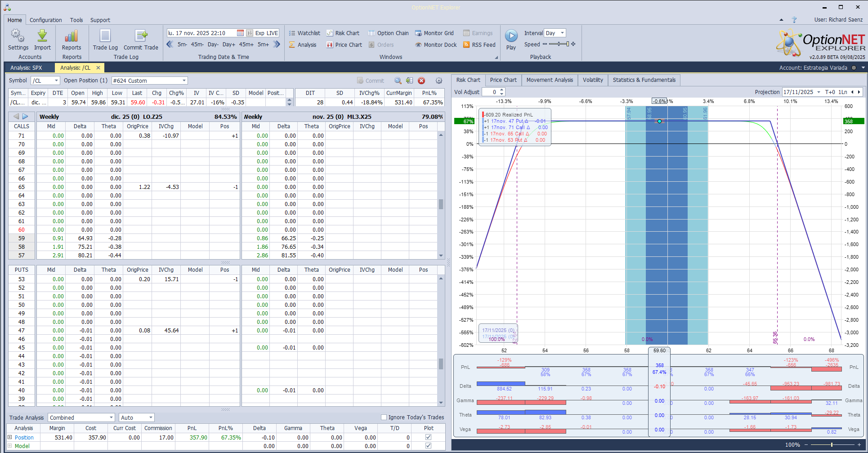Open the Configuration menu

(x=46, y=20)
